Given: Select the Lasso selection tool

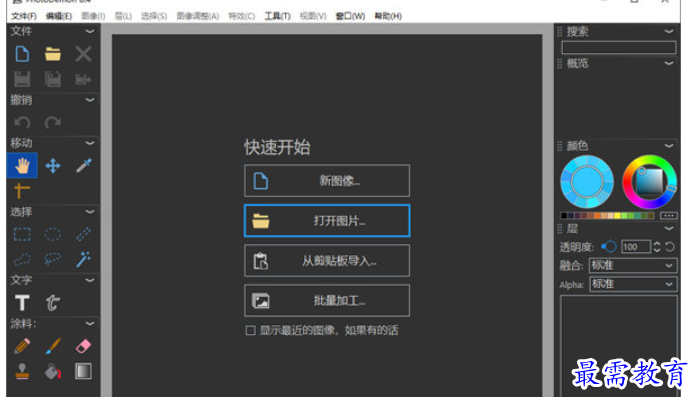Looking at the screenshot, I should pos(53,259).
